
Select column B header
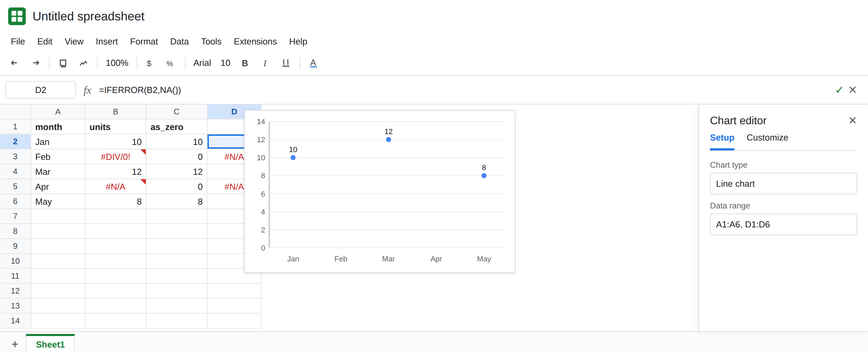[116, 112]
